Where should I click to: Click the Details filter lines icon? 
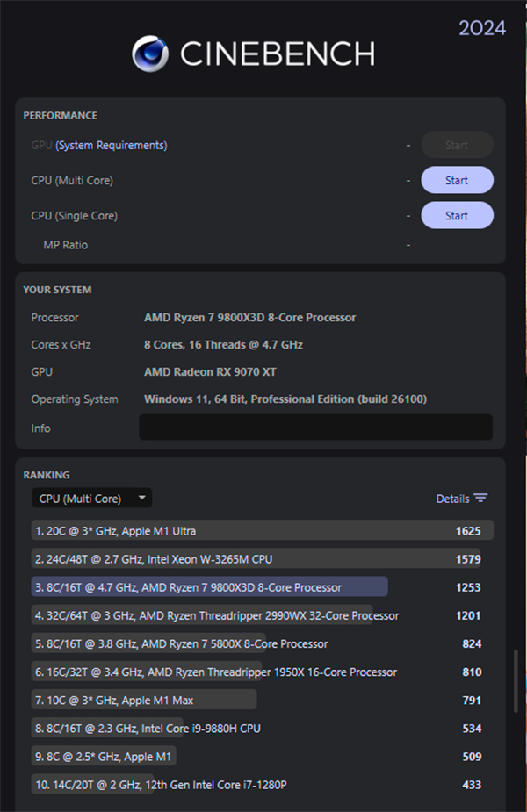480,499
